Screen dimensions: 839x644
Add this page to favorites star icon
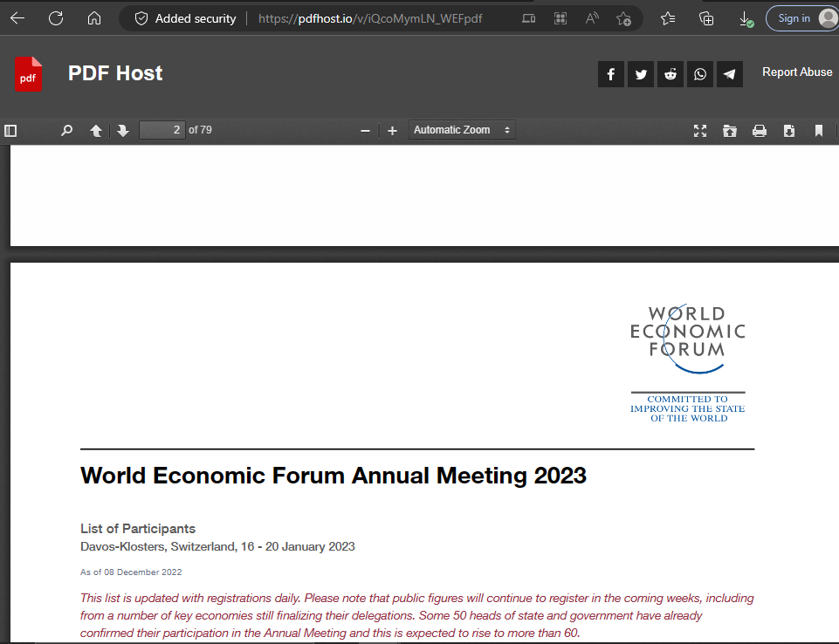click(623, 18)
